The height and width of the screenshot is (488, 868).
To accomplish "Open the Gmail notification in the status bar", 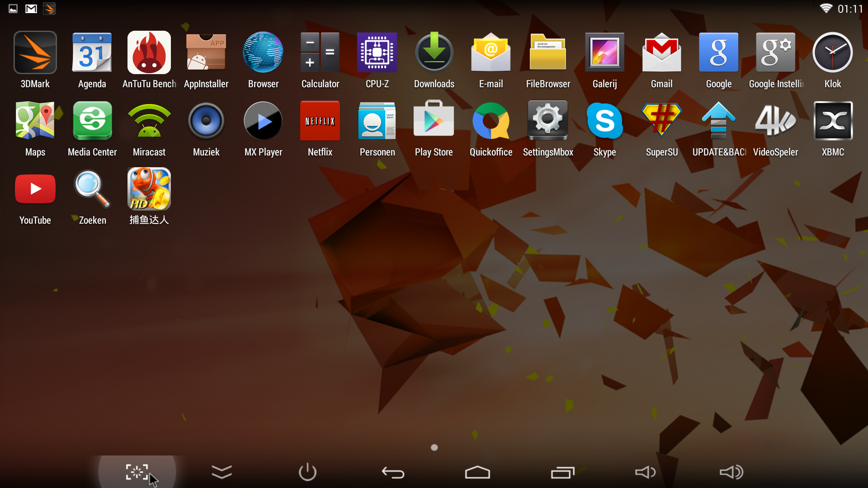I will coord(31,9).
